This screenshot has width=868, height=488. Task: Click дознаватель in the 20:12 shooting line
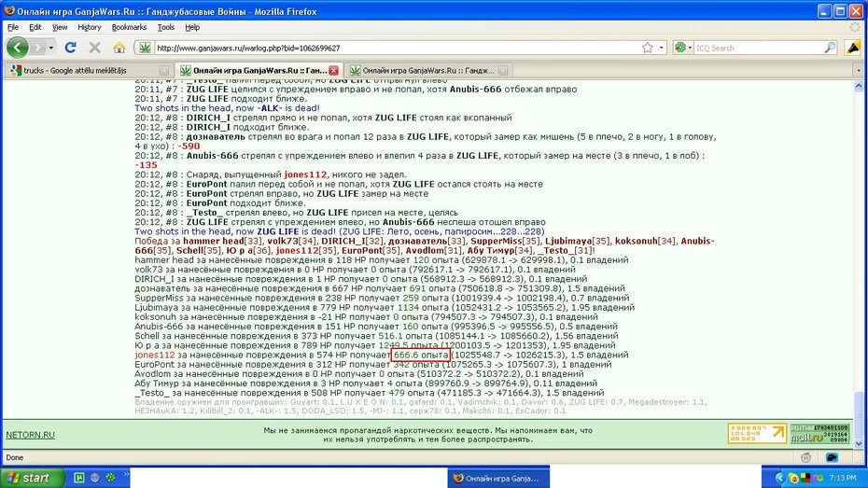(216, 136)
